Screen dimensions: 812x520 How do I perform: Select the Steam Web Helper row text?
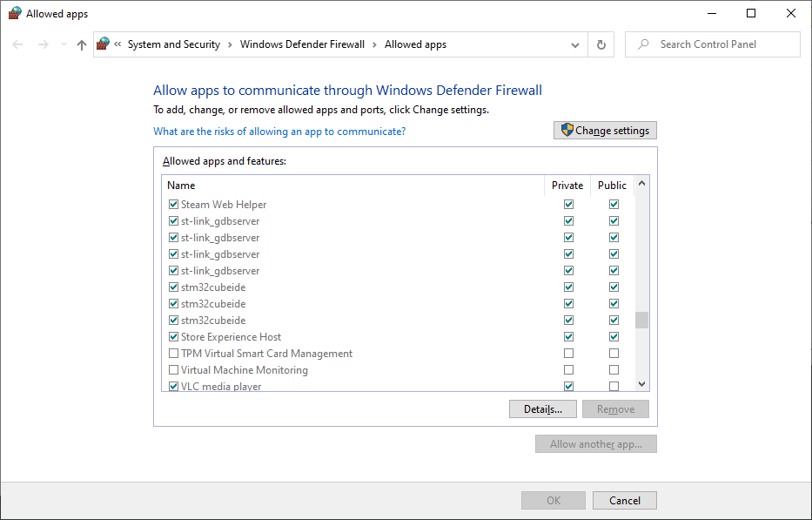(x=224, y=205)
